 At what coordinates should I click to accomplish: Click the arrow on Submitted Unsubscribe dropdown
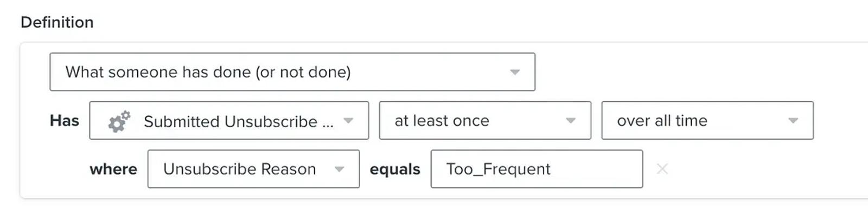[348, 121]
